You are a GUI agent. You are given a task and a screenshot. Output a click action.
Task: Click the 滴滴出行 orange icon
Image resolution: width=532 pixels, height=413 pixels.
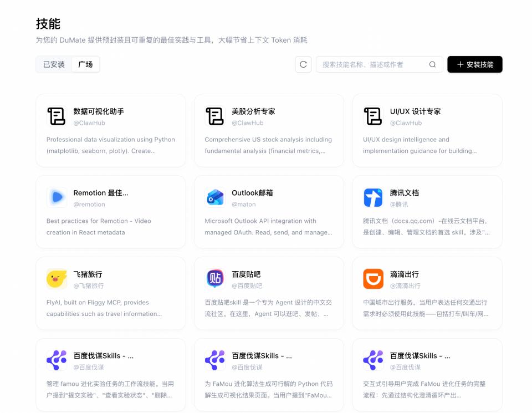tap(373, 279)
